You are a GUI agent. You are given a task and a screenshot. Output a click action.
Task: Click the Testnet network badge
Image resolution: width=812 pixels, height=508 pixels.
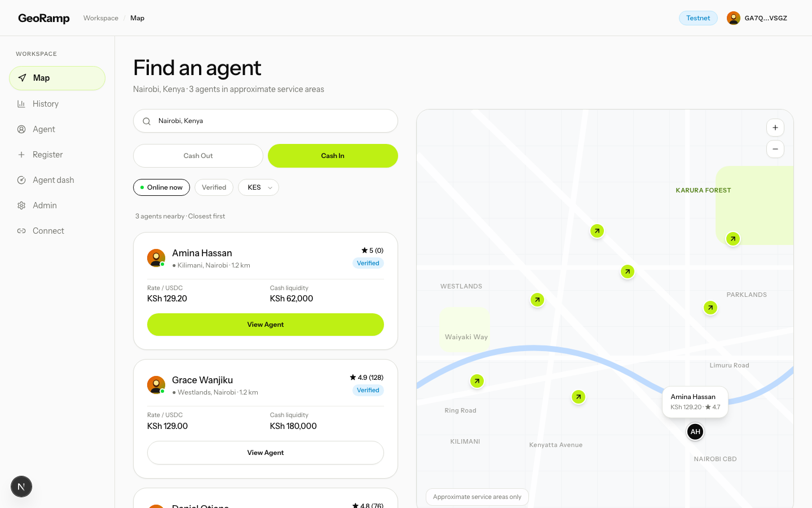698,18
